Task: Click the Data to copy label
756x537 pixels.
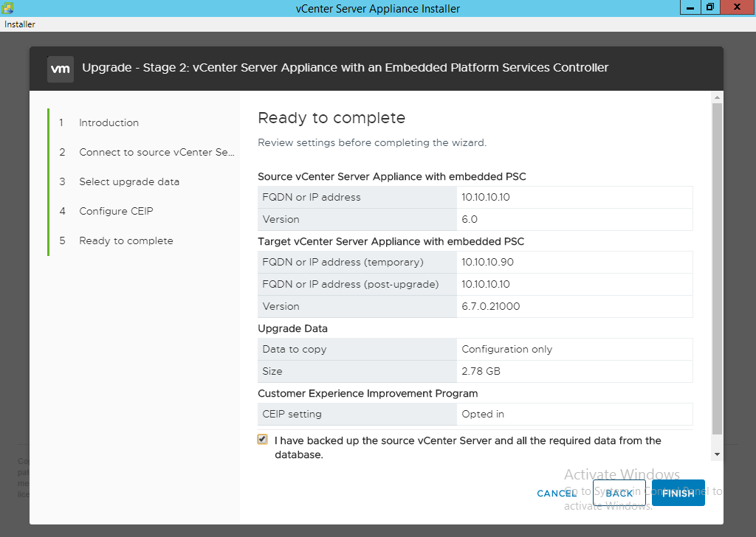Action: pyautogui.click(x=294, y=349)
